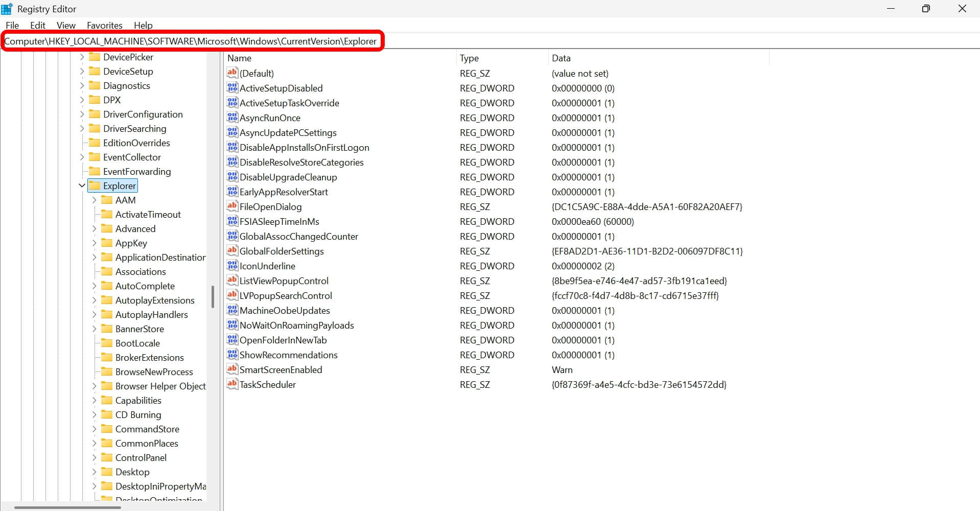Select the IconUnderline DWORD icon
This screenshot has height=511, width=980.
[232, 265]
